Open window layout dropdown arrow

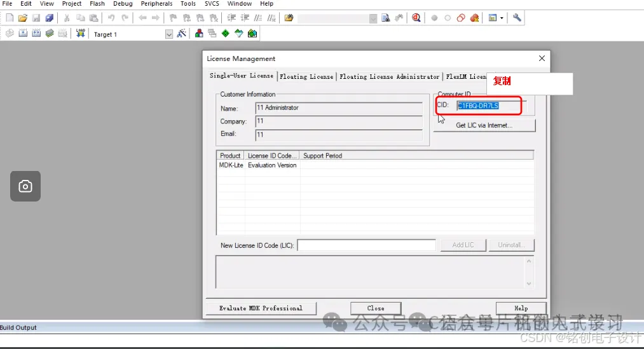pyautogui.click(x=502, y=18)
